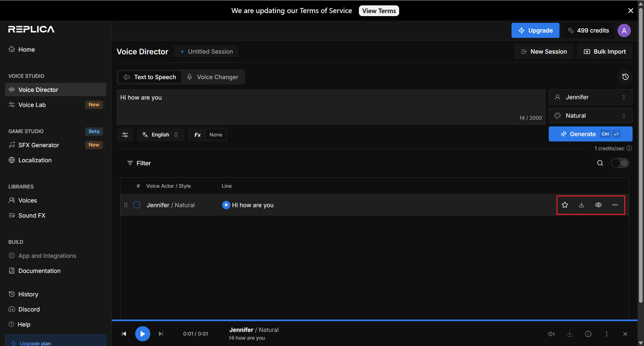Click the Generate button
This screenshot has height=346, width=644.
[591, 134]
